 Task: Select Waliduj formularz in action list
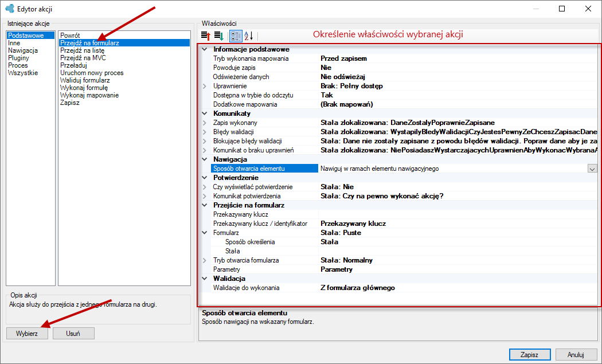tap(85, 80)
